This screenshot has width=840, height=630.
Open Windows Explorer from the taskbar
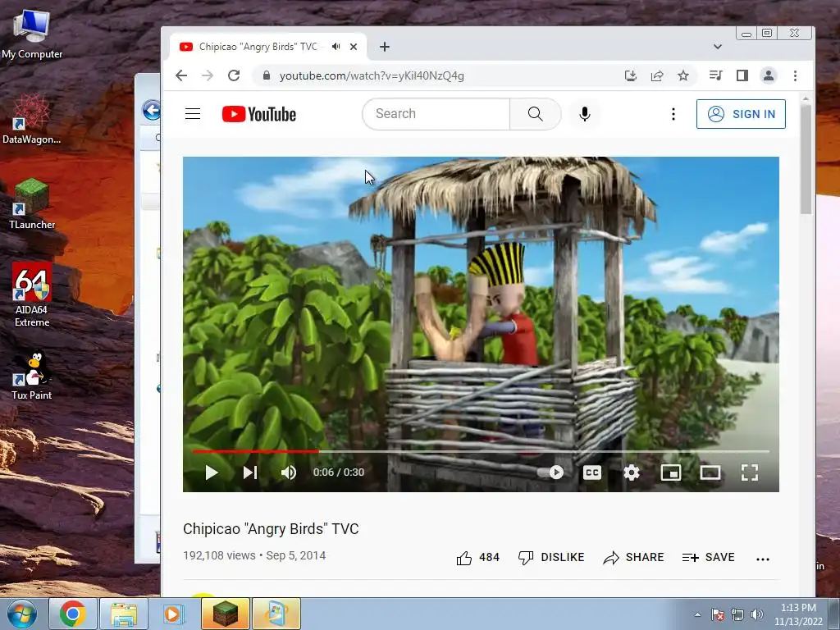123,614
